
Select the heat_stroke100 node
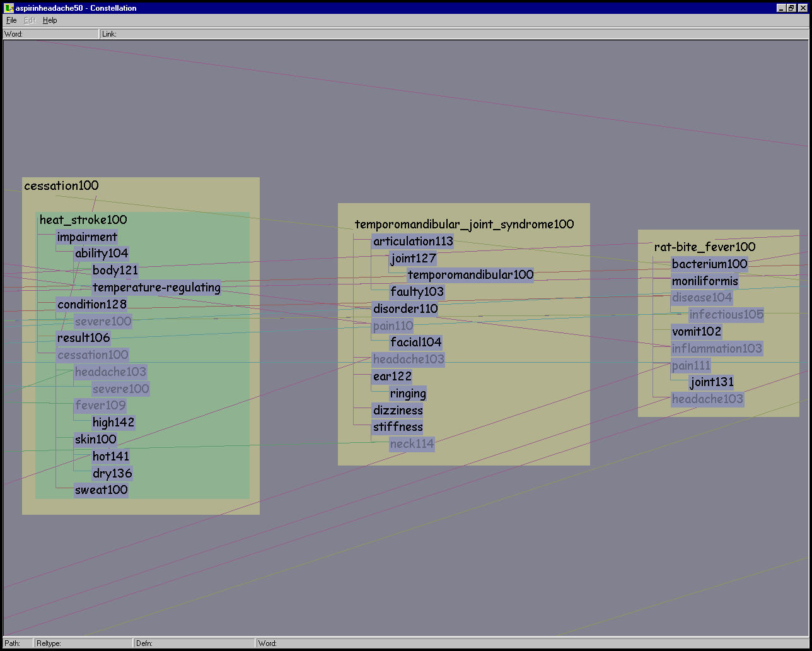pos(83,220)
